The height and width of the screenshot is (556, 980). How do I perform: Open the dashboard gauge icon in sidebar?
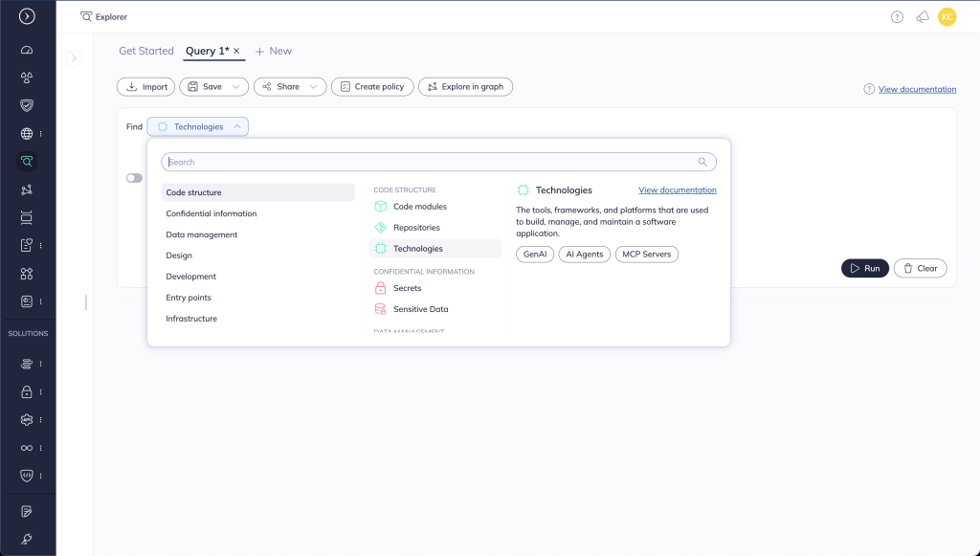27,50
